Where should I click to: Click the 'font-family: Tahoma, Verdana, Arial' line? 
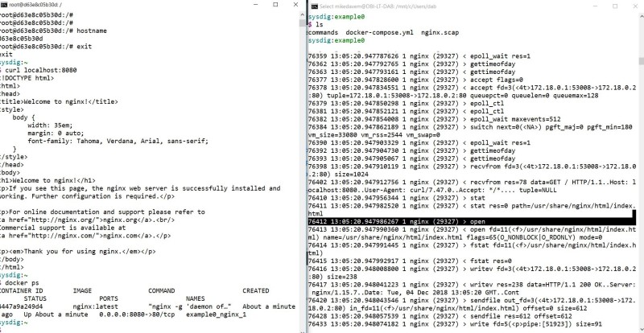tap(118, 141)
